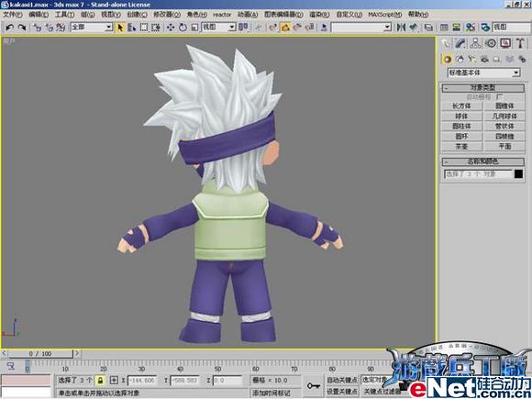The height and width of the screenshot is (399, 532).
Task: Open the 工具 menu
Action: click(64, 15)
